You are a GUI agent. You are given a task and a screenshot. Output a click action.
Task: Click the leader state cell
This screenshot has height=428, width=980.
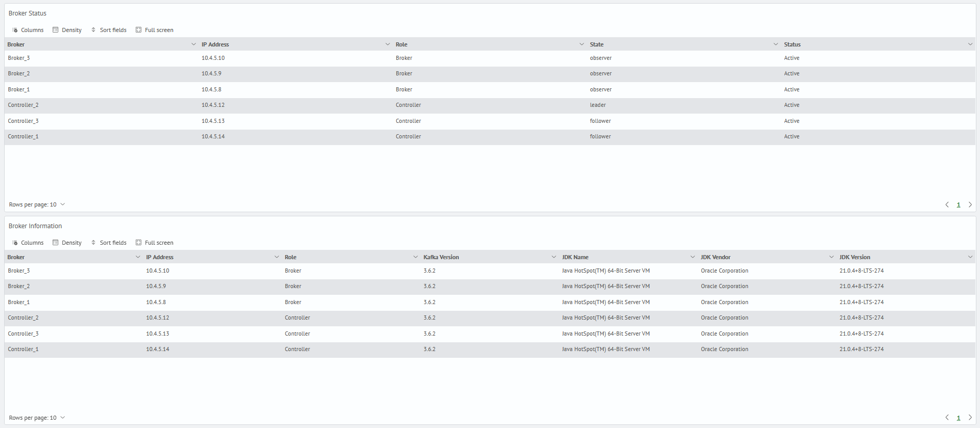pos(598,105)
